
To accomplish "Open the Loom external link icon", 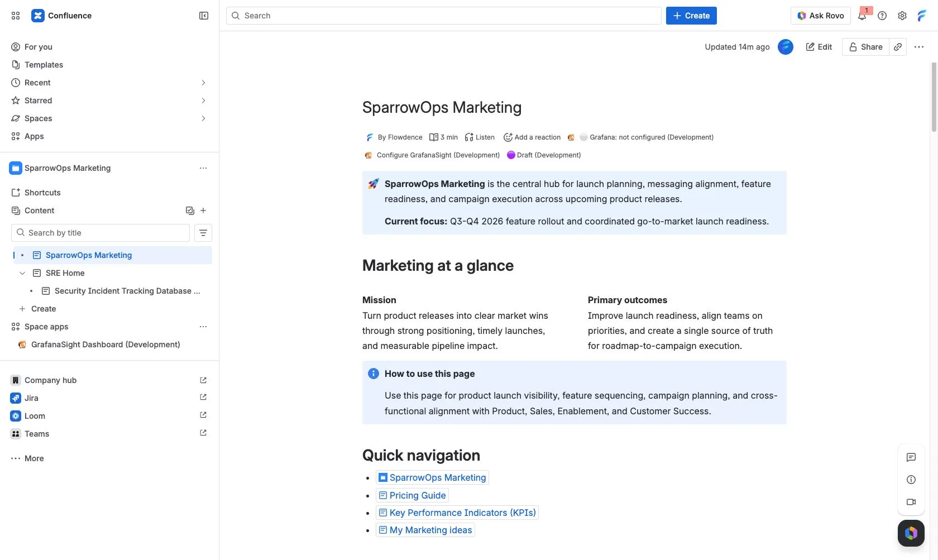I will 203,415.
